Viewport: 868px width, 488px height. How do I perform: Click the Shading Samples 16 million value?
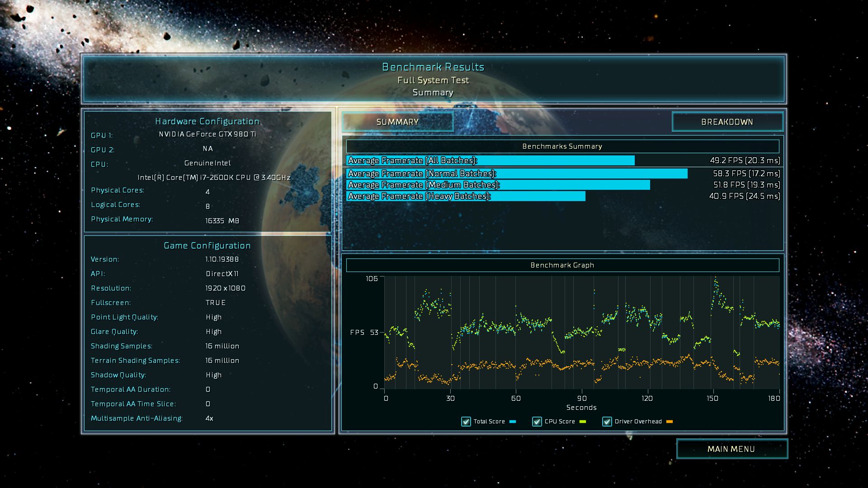coord(222,346)
